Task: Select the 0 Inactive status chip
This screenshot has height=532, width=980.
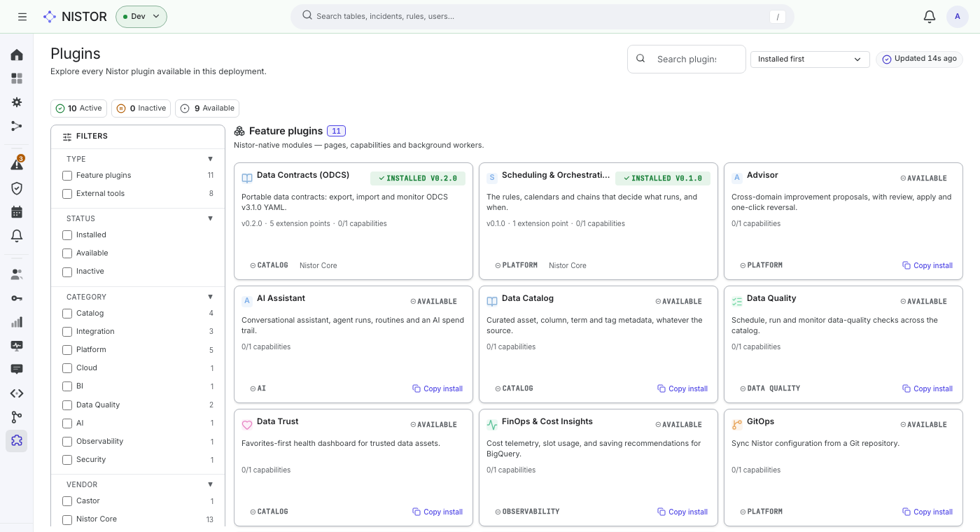Action: coord(141,108)
